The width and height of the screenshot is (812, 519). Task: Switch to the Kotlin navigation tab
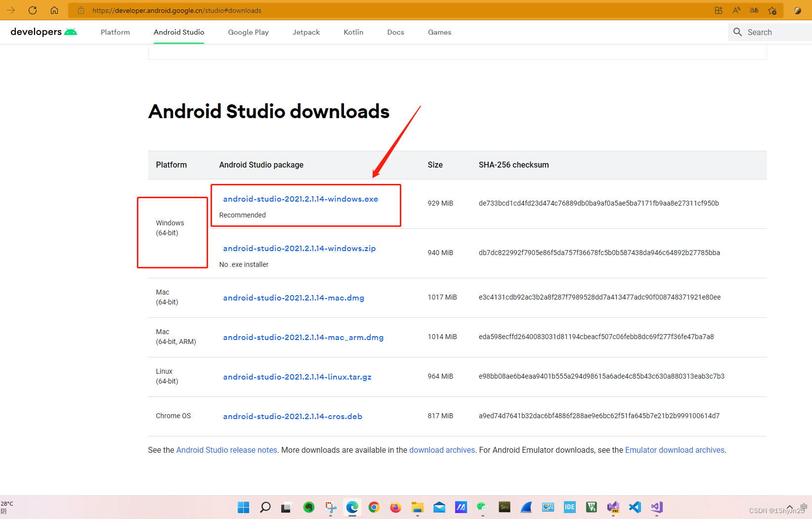pyautogui.click(x=353, y=32)
